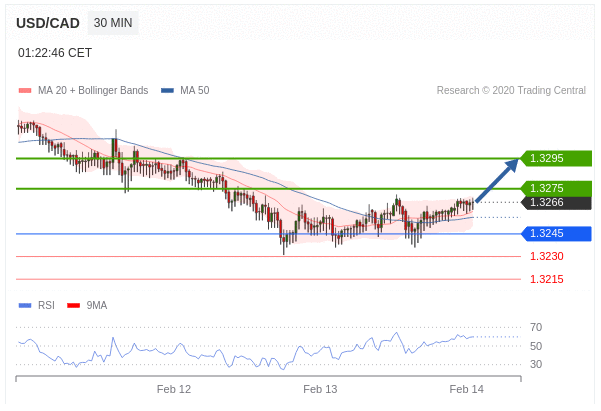
Task: Click the blue MA 50 legend swatch
Action: click(167, 91)
